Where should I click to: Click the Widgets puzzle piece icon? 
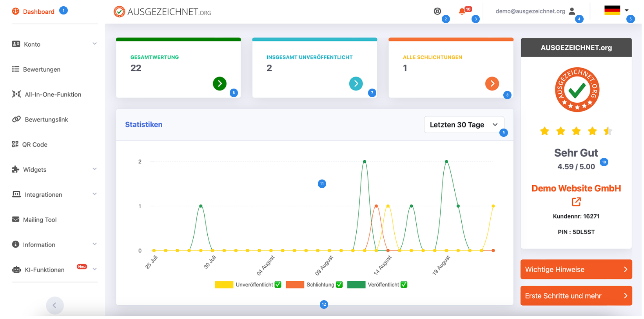[15, 169]
